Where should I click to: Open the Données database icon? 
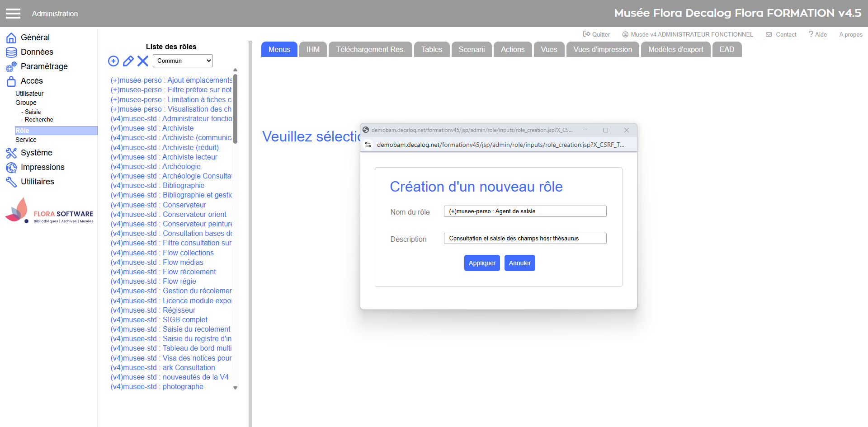pyautogui.click(x=11, y=52)
